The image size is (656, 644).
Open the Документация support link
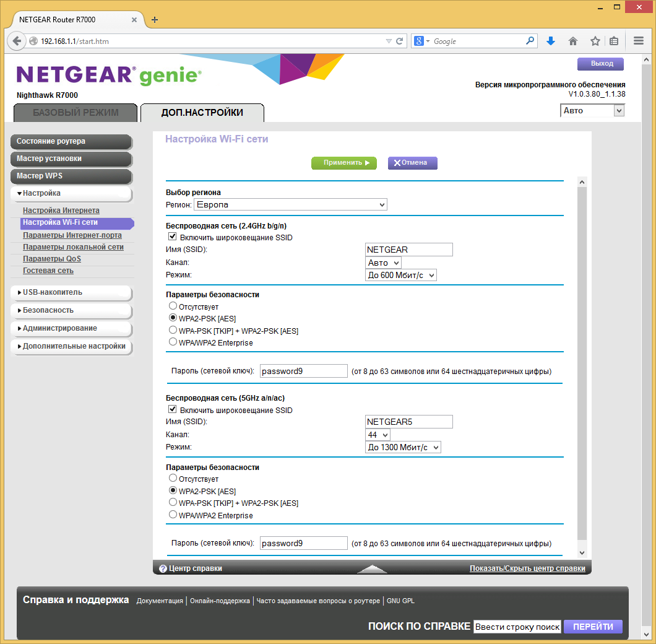[x=160, y=601]
